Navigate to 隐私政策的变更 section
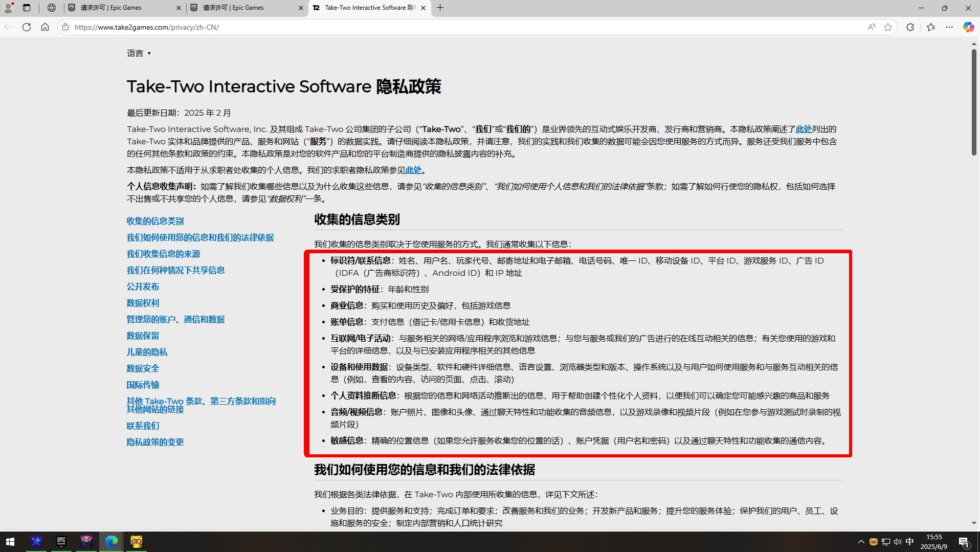980x552 pixels. click(x=155, y=442)
